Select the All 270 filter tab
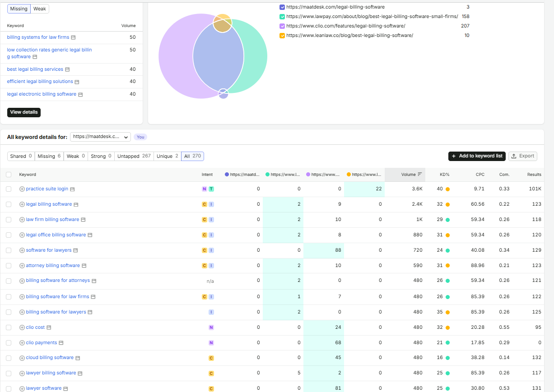 193,156
